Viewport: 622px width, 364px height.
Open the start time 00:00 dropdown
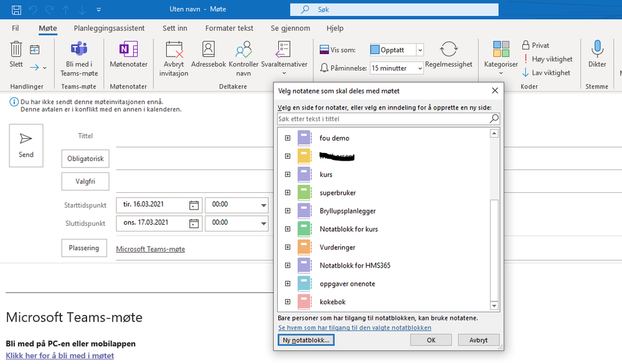click(263, 205)
